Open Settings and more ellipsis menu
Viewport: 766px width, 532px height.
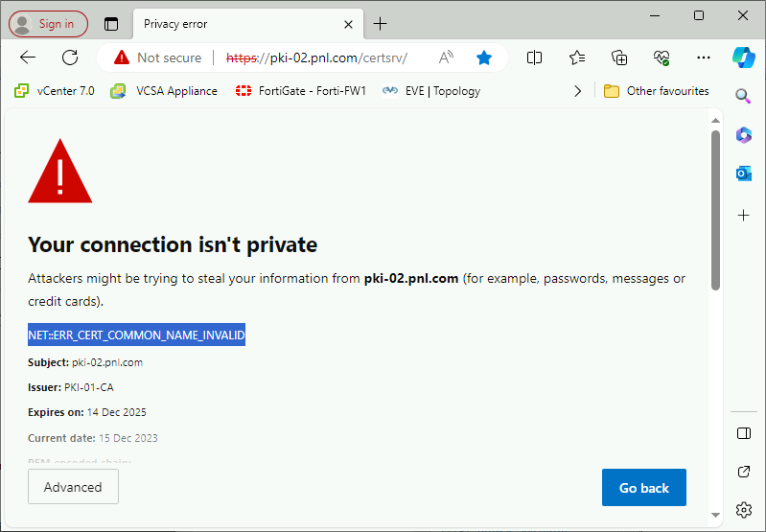[x=704, y=58]
